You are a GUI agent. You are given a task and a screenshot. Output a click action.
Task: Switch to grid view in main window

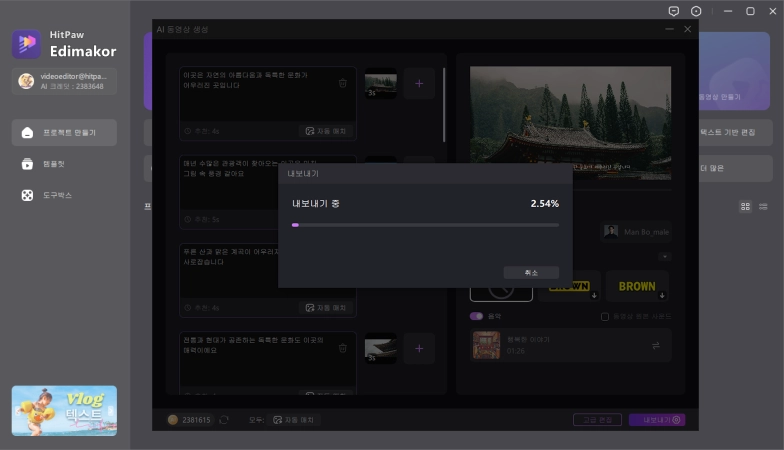745,206
